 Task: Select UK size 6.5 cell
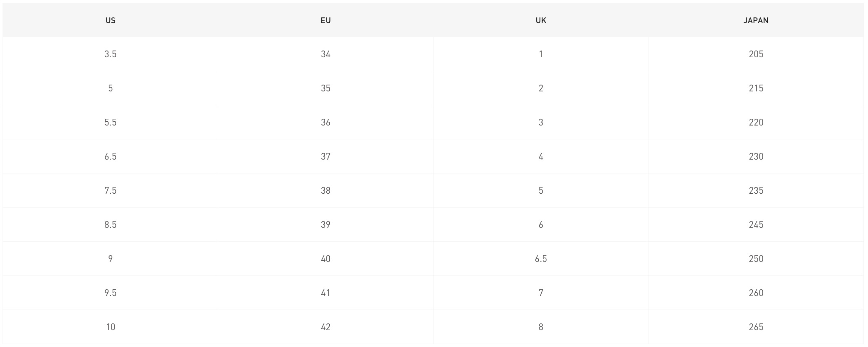pyautogui.click(x=541, y=259)
